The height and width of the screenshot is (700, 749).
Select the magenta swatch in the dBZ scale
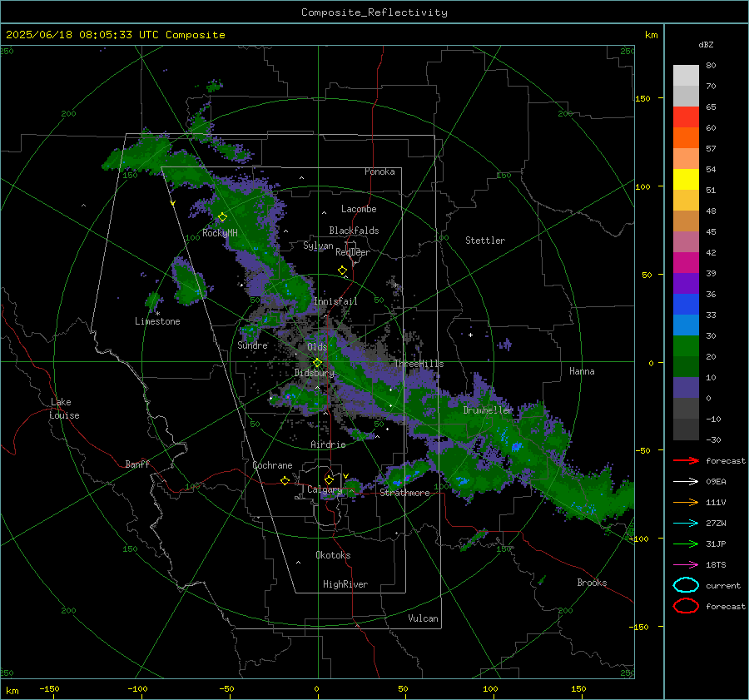click(x=686, y=263)
